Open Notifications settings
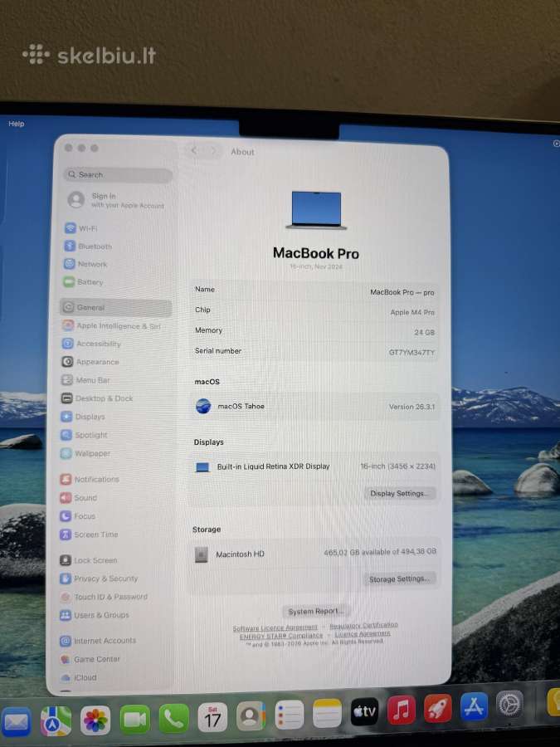Screen dimensions: 560x747 tap(90, 479)
